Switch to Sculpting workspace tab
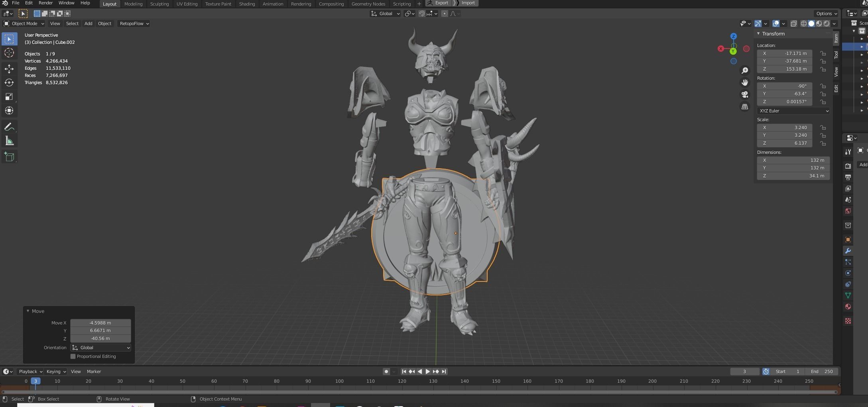Viewport: 868px width, 407px height. tap(159, 4)
